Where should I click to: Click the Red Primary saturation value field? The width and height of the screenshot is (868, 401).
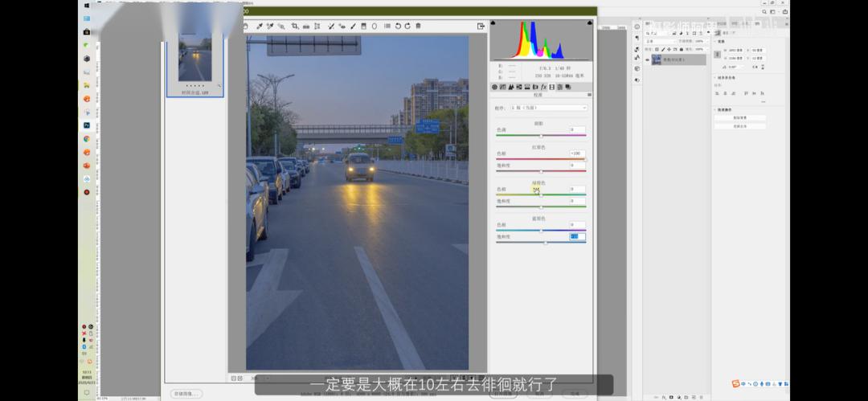tap(577, 165)
